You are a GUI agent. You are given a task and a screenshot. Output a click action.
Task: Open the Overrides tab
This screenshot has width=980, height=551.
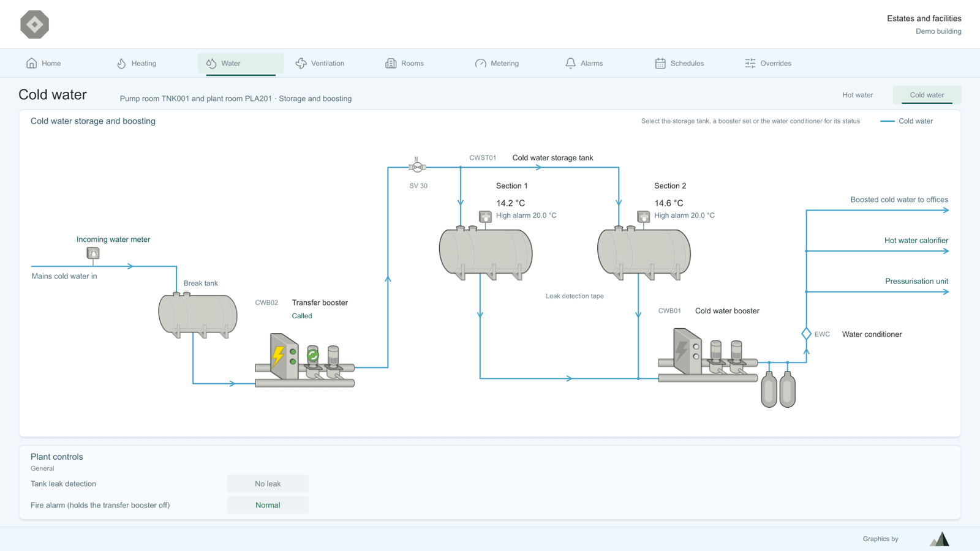coord(768,63)
